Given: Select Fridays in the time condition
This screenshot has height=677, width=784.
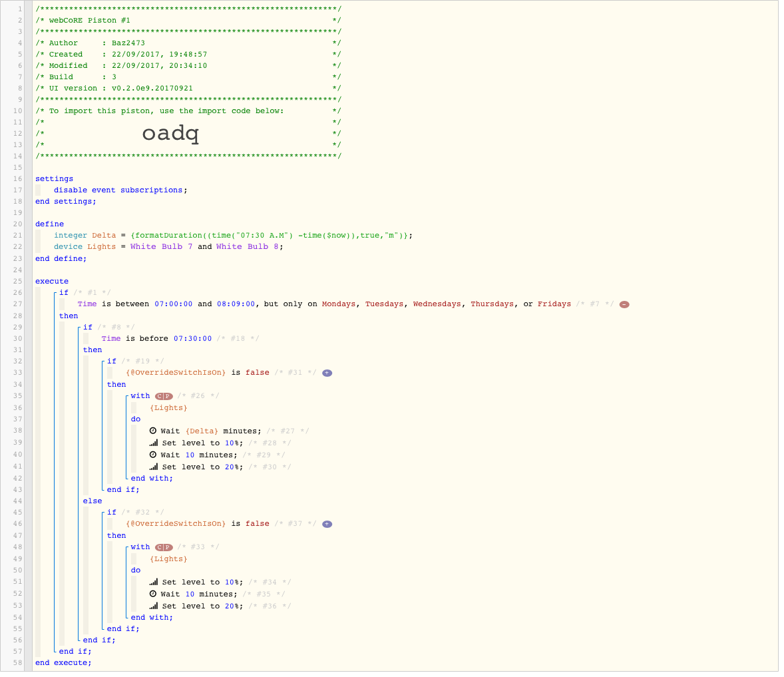Looking at the screenshot, I should pos(554,304).
